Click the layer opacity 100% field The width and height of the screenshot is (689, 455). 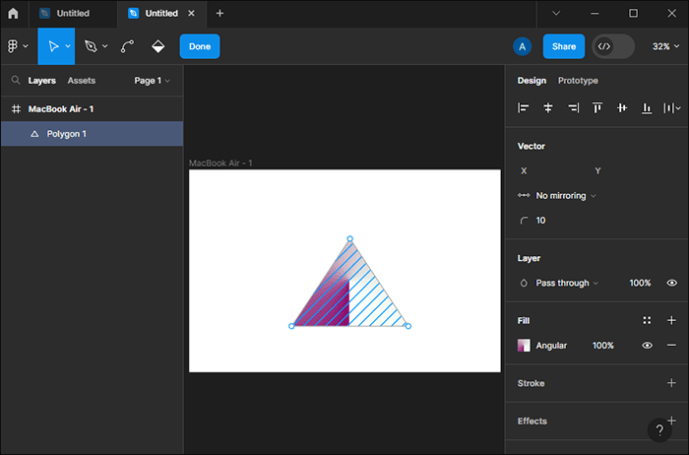click(x=640, y=283)
